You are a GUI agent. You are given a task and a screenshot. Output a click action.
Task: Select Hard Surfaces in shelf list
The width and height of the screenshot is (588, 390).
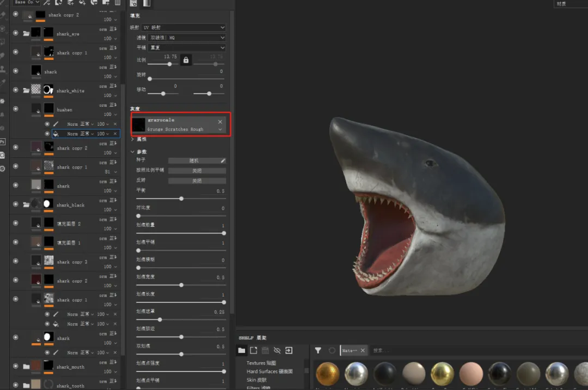[x=269, y=372]
